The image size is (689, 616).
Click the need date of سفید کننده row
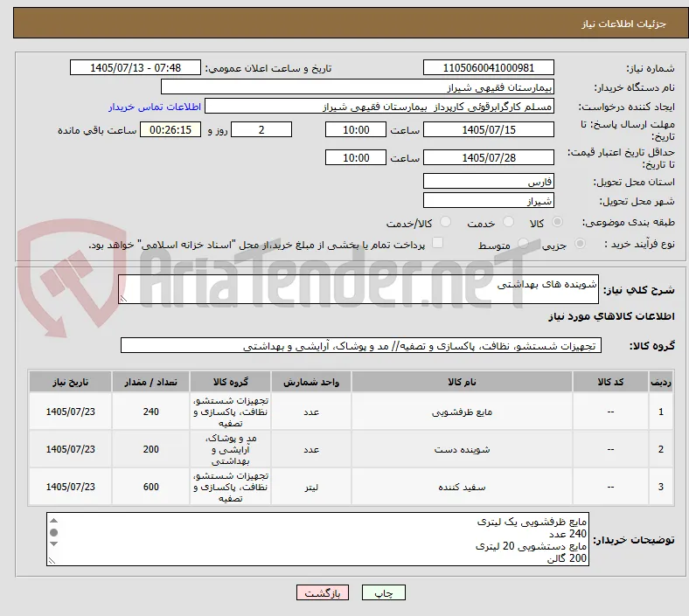70,487
